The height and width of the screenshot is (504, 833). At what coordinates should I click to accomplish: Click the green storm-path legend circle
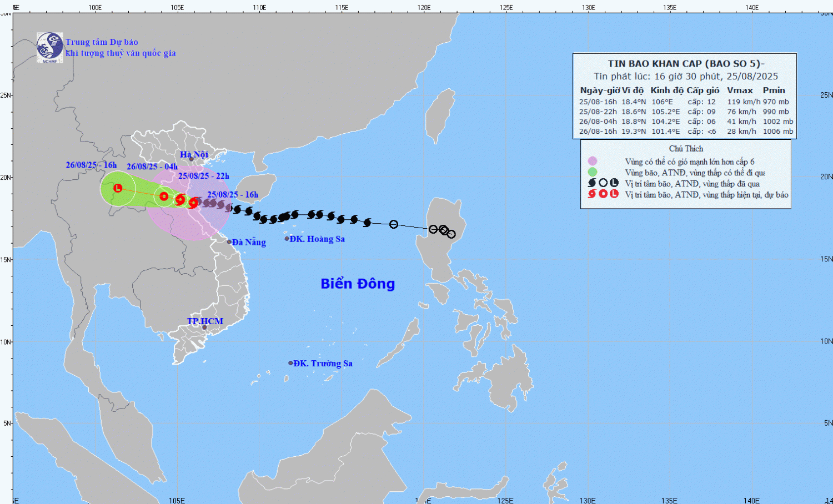coord(593,172)
